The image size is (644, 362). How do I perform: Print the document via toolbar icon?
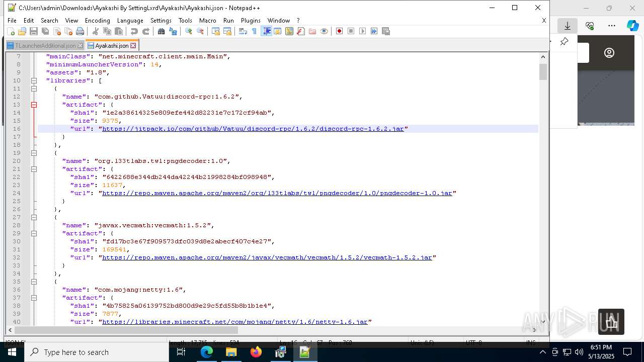pos(80,31)
